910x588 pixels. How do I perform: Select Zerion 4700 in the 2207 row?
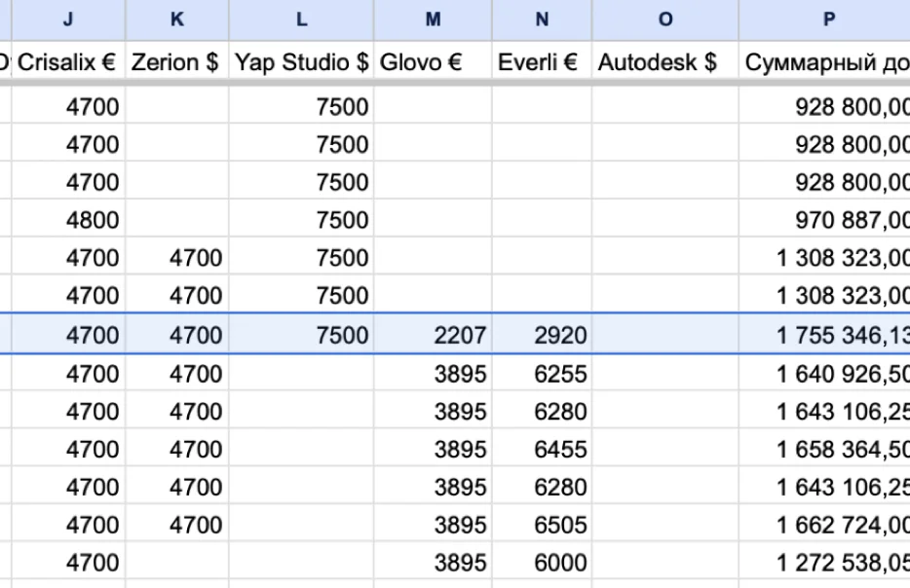tap(177, 335)
